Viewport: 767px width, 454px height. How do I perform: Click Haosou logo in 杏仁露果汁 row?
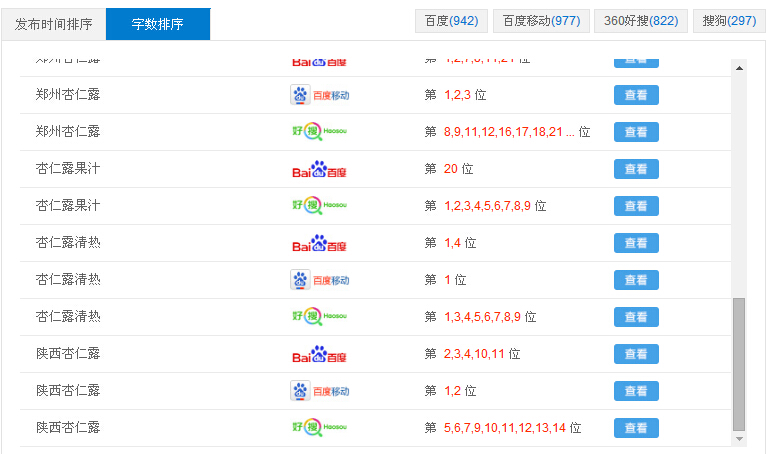pyautogui.click(x=320, y=205)
